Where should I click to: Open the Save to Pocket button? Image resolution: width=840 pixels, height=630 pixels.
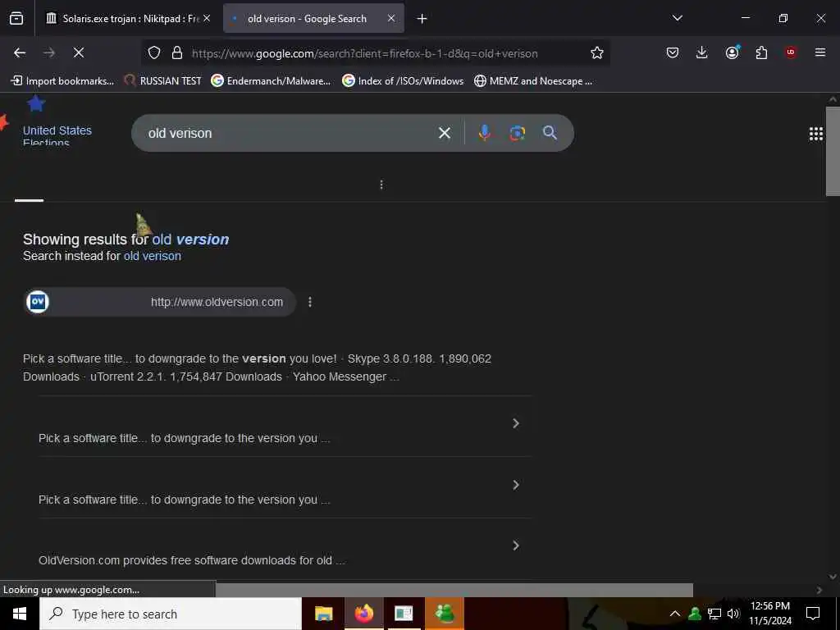tap(673, 52)
